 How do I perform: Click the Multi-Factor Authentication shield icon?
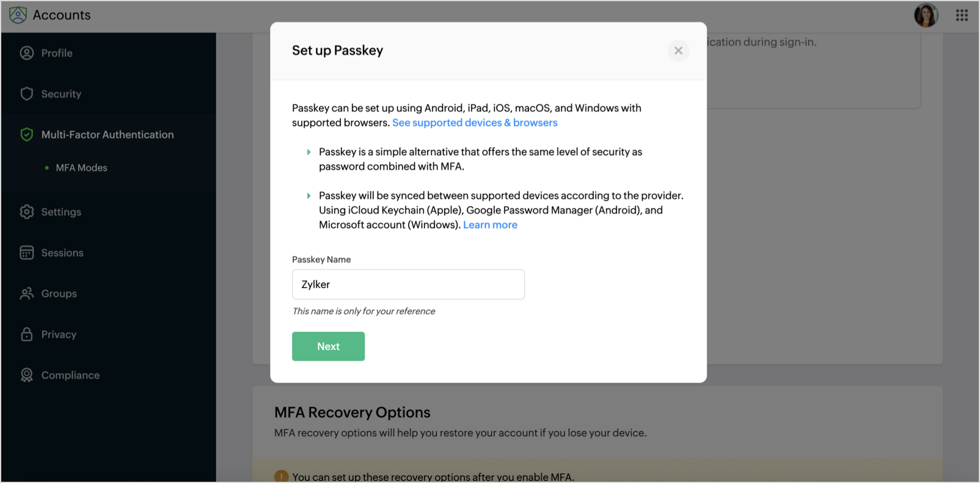(x=27, y=135)
